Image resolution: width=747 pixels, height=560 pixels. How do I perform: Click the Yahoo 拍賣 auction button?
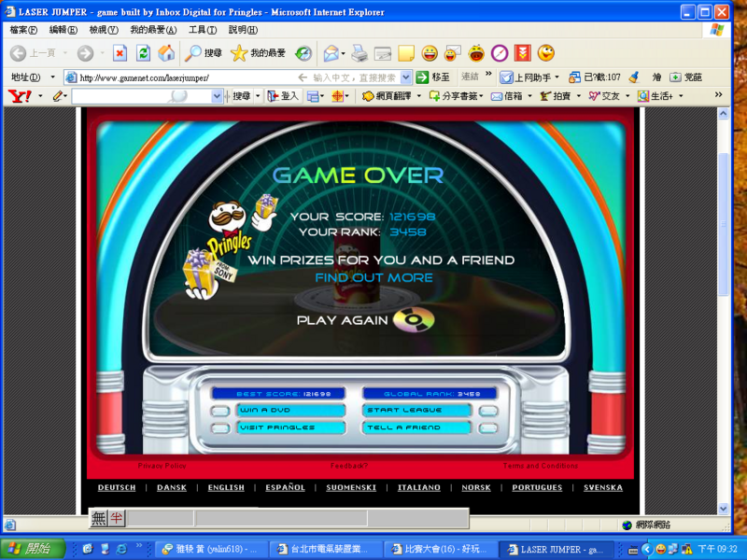[556, 96]
